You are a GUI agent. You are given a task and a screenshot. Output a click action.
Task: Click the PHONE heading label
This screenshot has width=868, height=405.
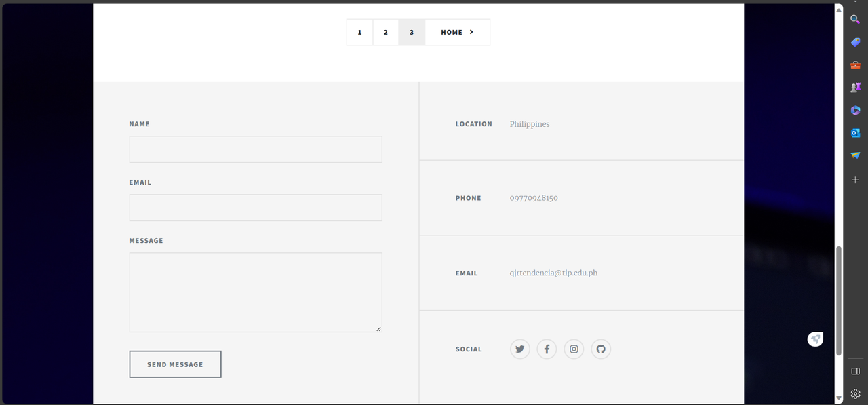tap(469, 198)
